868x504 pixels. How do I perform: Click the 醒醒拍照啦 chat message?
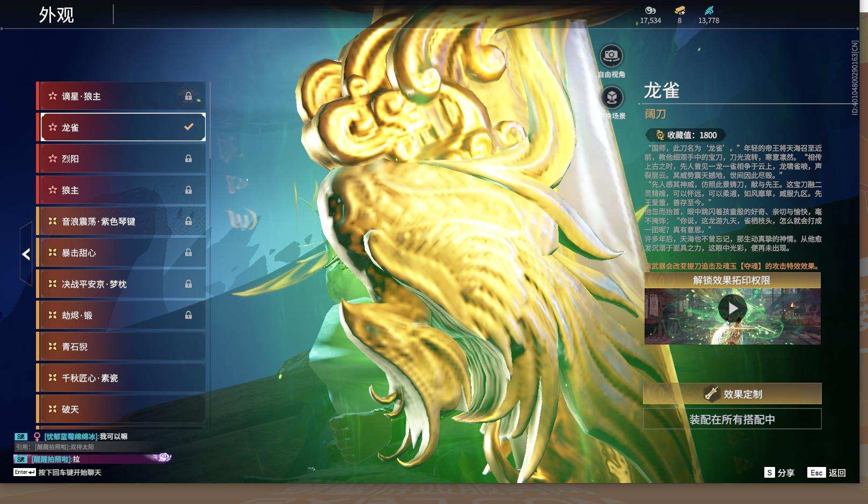[92, 459]
